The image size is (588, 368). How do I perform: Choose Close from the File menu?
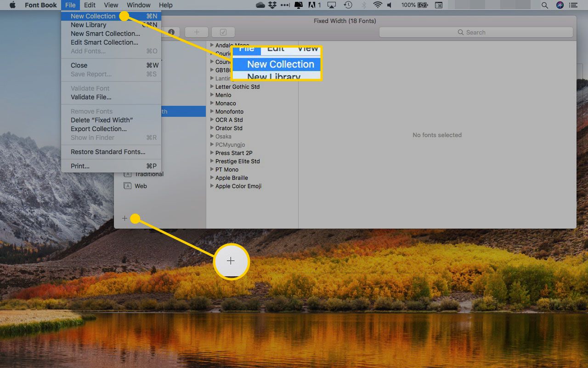click(x=111, y=65)
